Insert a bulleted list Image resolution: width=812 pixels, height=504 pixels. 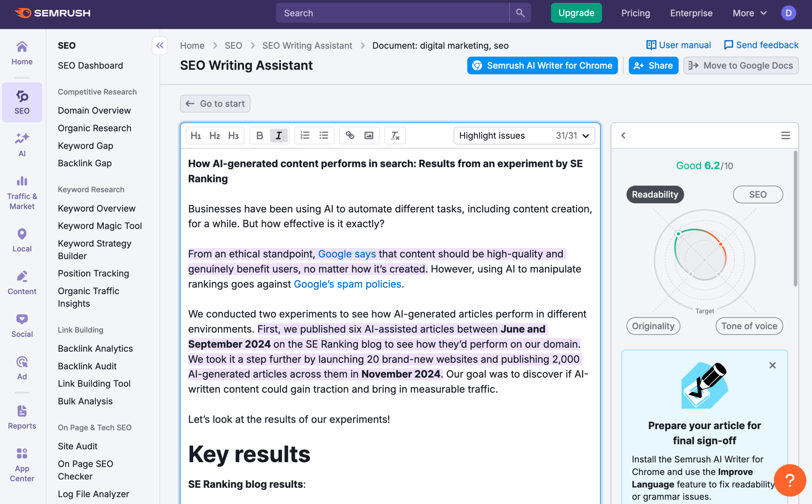click(x=324, y=135)
